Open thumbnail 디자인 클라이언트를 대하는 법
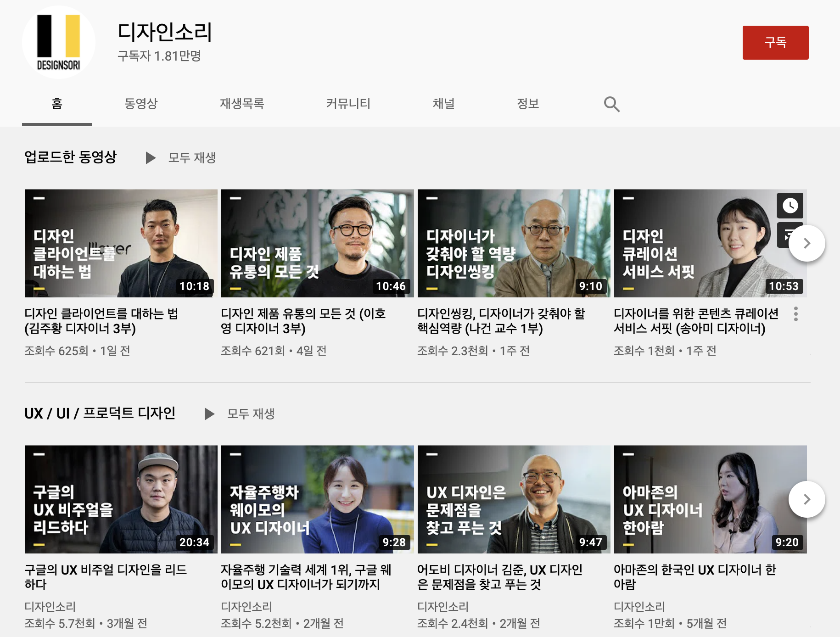The image size is (840, 637). click(x=121, y=243)
